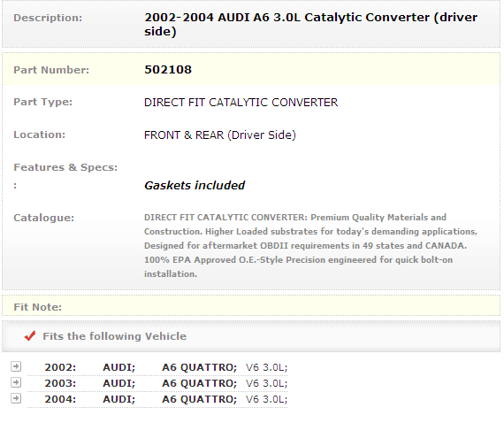Viewport: 504px width, 446px height.
Task: Click the Catalogue description paragraph
Action: (310, 245)
